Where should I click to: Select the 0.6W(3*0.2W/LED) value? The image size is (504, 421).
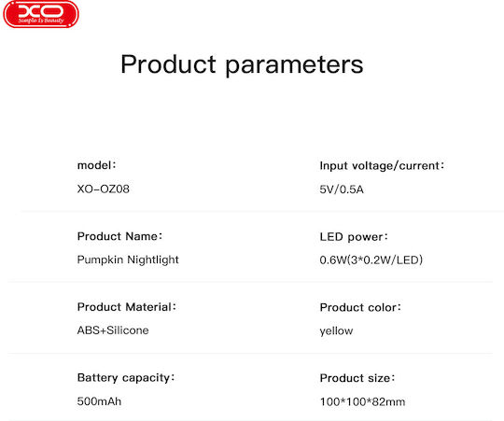(371, 260)
